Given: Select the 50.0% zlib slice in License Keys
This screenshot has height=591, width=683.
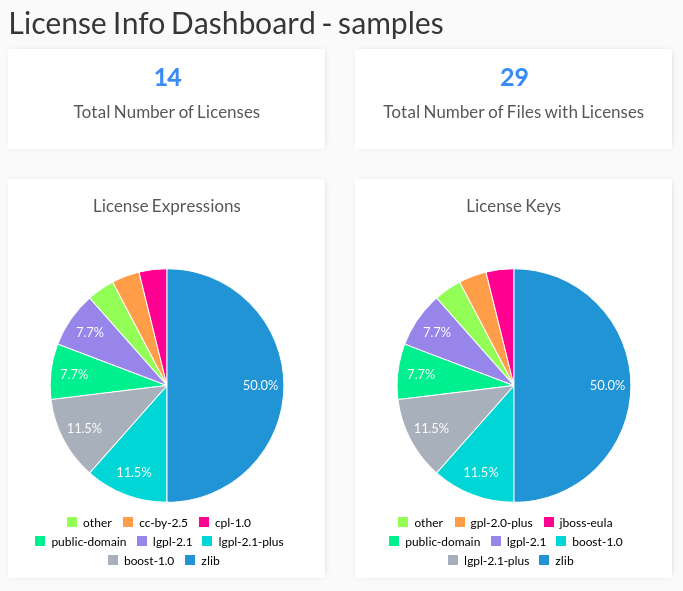Looking at the screenshot, I should 574,385.
